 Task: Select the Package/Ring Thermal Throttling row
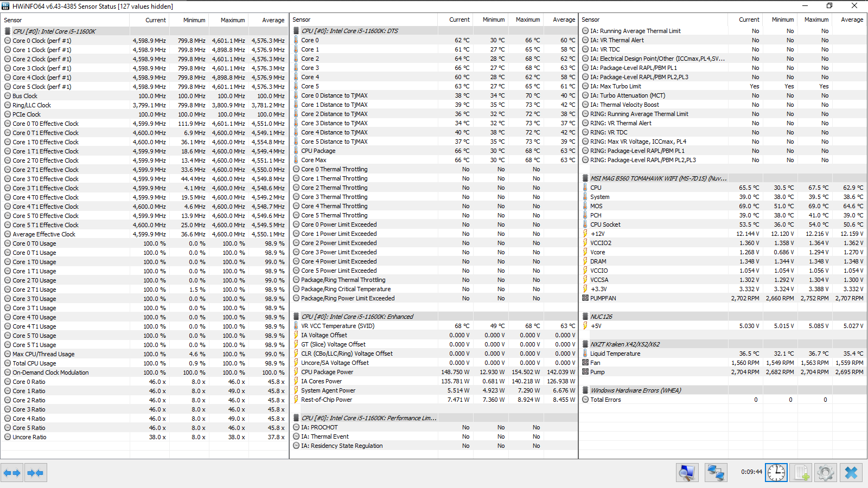(434, 280)
